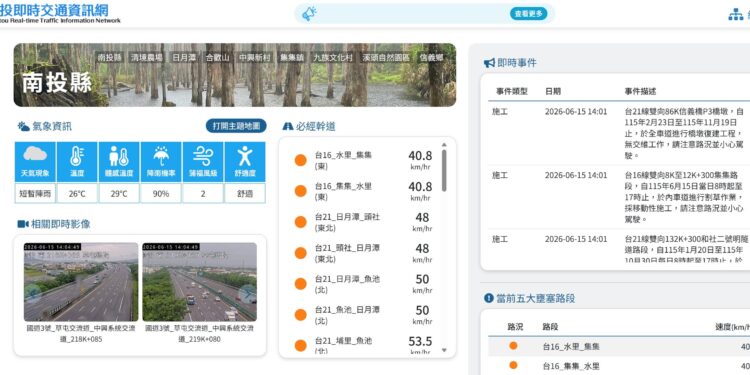Click road name 台21_魚池_日月潭 in list
The image size is (750, 375).
tap(347, 310)
